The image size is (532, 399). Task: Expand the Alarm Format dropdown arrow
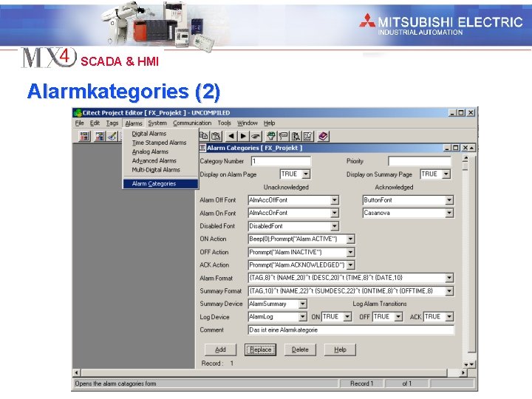tap(449, 278)
